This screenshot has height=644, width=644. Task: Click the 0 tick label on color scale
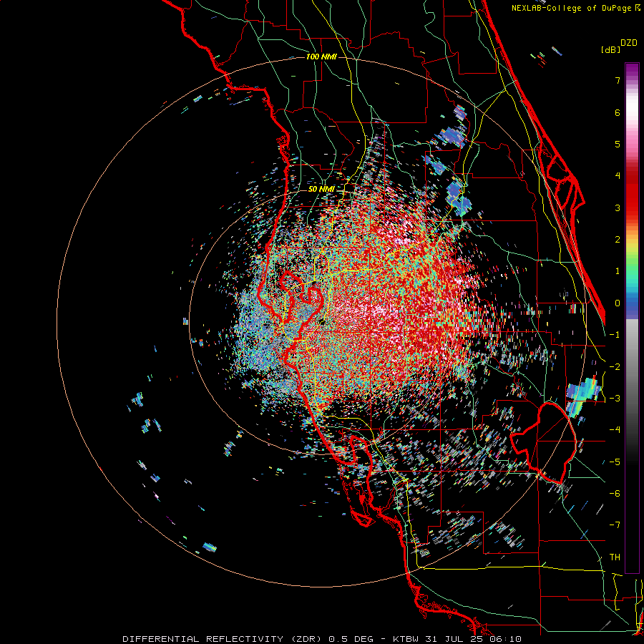coord(618,303)
